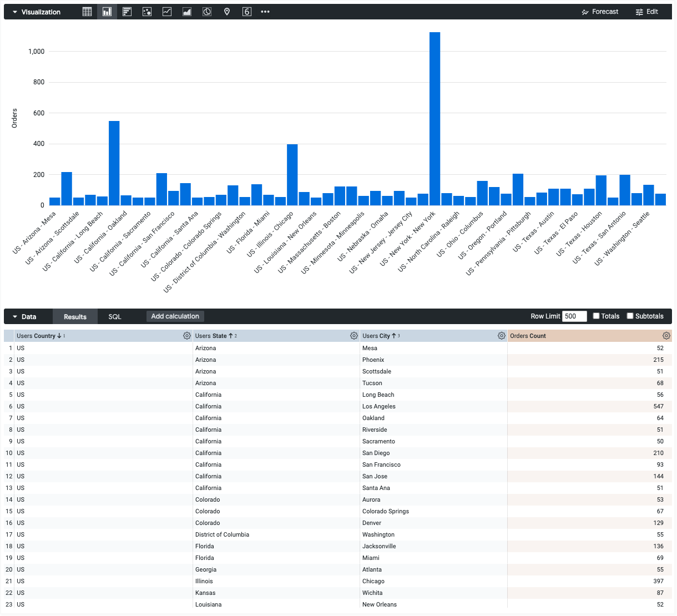Pick the Area chart visualization
677x616 pixels.
[187, 11]
